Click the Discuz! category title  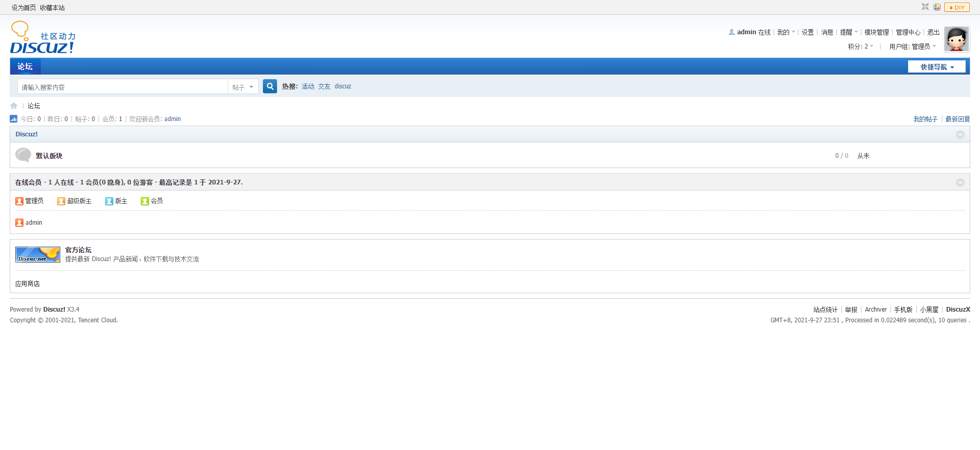(27, 134)
